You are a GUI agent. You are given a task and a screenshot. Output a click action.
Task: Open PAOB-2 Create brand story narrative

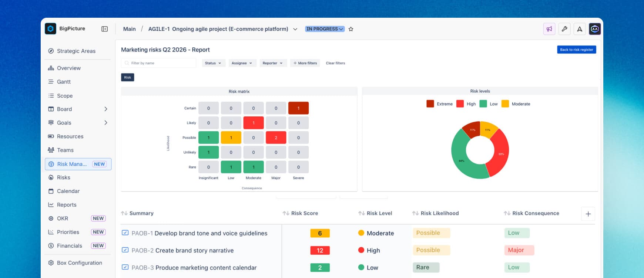click(x=182, y=250)
